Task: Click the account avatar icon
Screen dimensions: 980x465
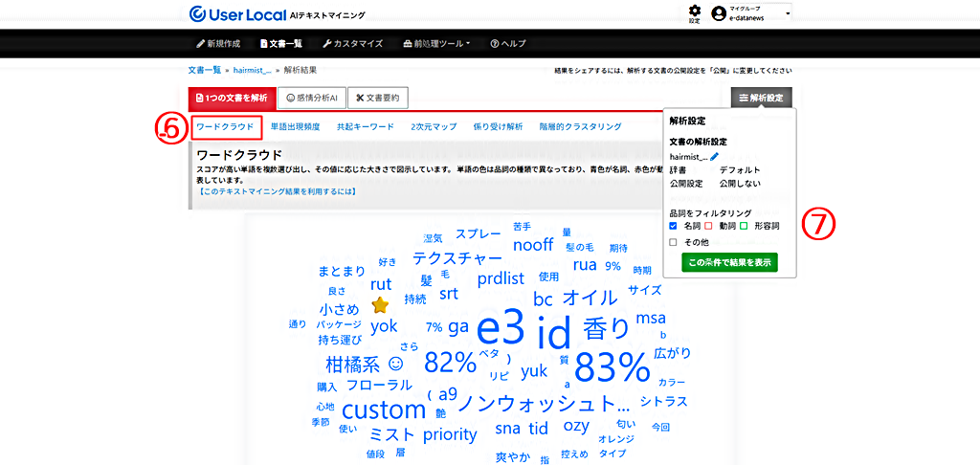Action: pos(720,13)
